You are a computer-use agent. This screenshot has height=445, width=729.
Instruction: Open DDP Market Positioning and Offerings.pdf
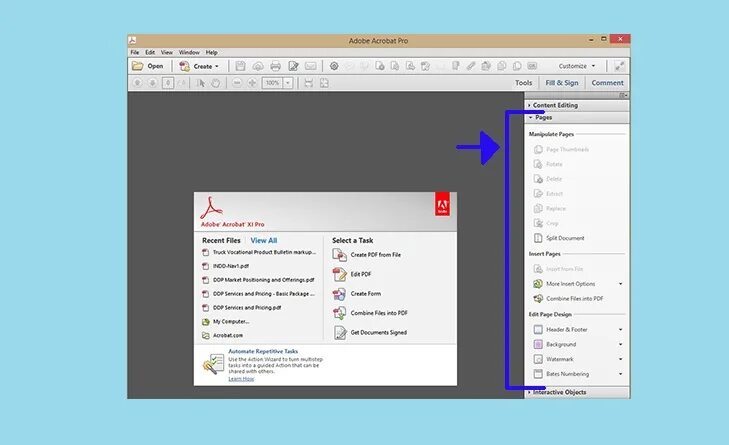point(258,280)
